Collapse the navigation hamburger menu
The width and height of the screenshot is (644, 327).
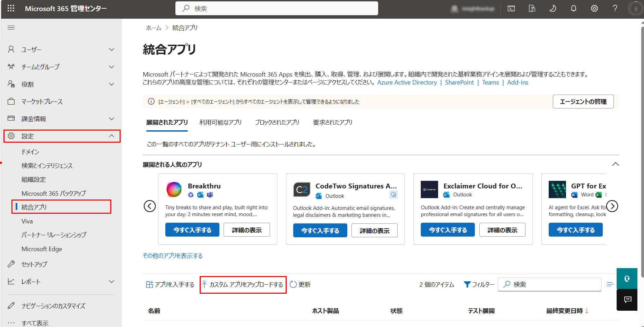[x=11, y=28]
